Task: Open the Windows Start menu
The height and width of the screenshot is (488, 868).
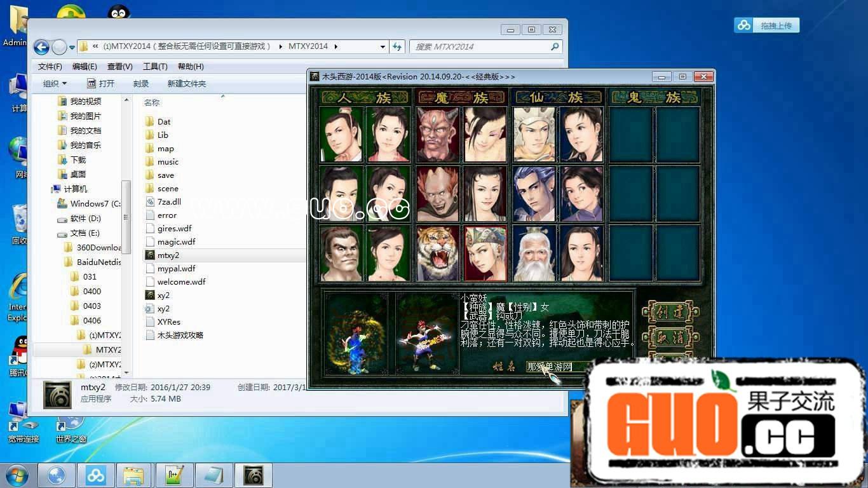Action: point(17,475)
